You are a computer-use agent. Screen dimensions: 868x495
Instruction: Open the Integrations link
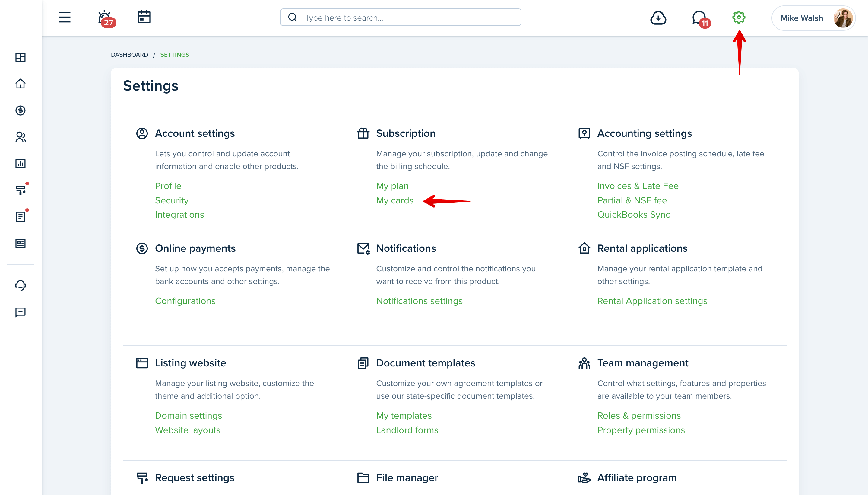pos(179,215)
